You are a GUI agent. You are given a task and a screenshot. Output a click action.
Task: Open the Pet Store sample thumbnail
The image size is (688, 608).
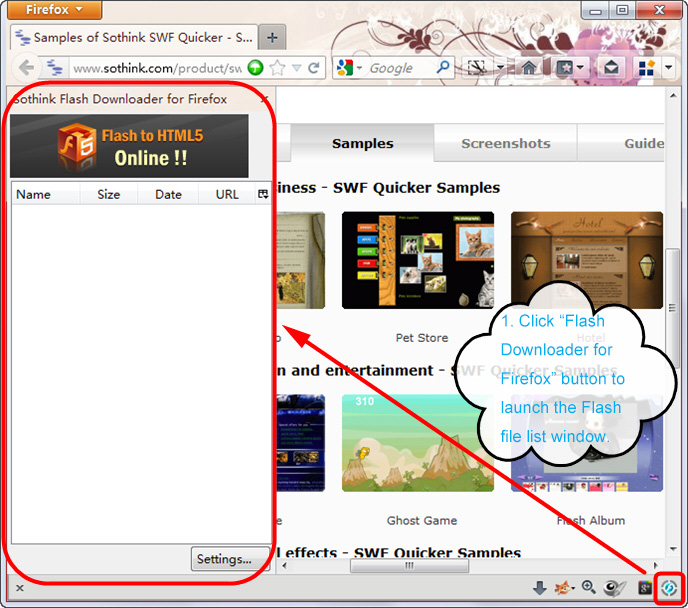point(418,260)
